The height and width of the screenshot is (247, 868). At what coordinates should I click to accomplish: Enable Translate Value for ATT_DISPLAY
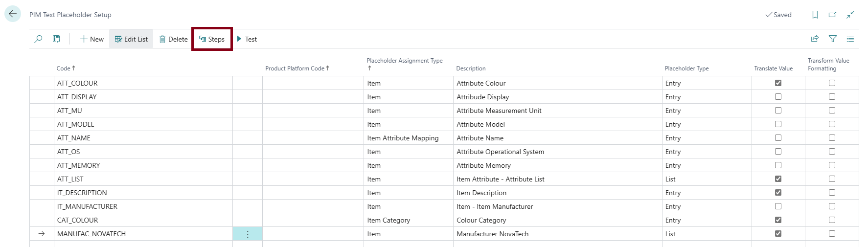[x=778, y=97]
